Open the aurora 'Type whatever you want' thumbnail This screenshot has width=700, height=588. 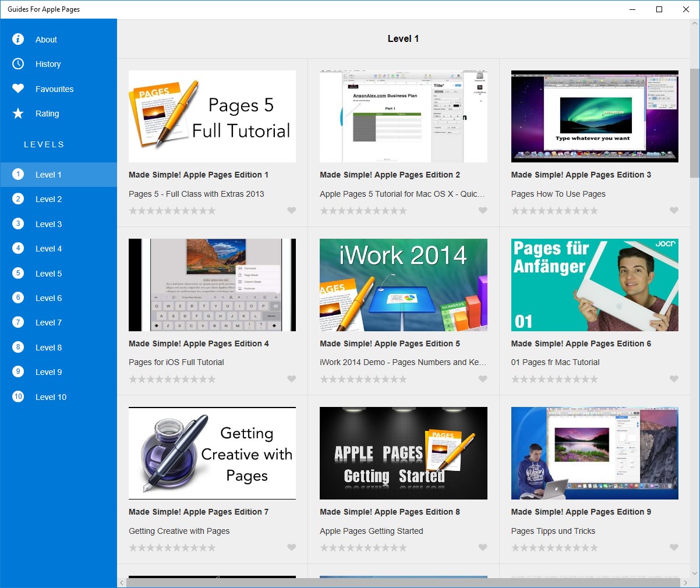[595, 116]
